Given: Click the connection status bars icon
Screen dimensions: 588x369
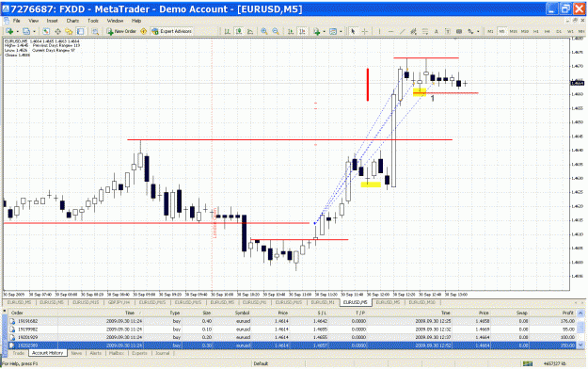Looking at the screenshot, I should point(528,363).
